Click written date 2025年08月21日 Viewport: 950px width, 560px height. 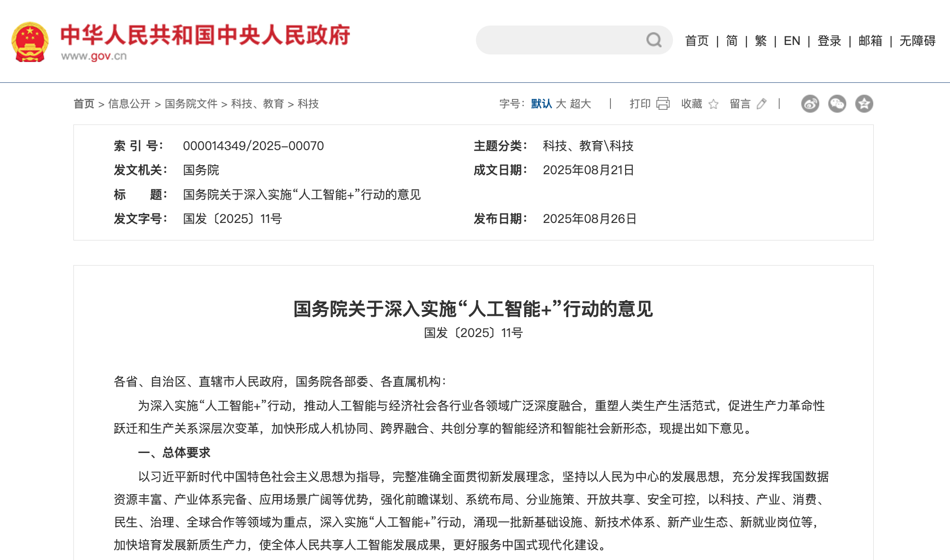coord(588,170)
